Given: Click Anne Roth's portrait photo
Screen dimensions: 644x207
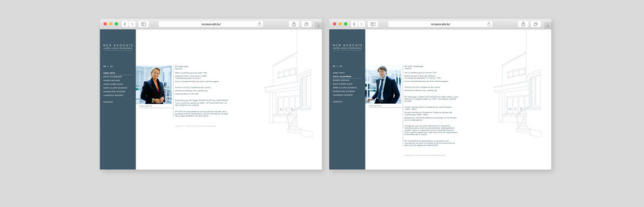Looking at the screenshot, I should click(x=154, y=85).
